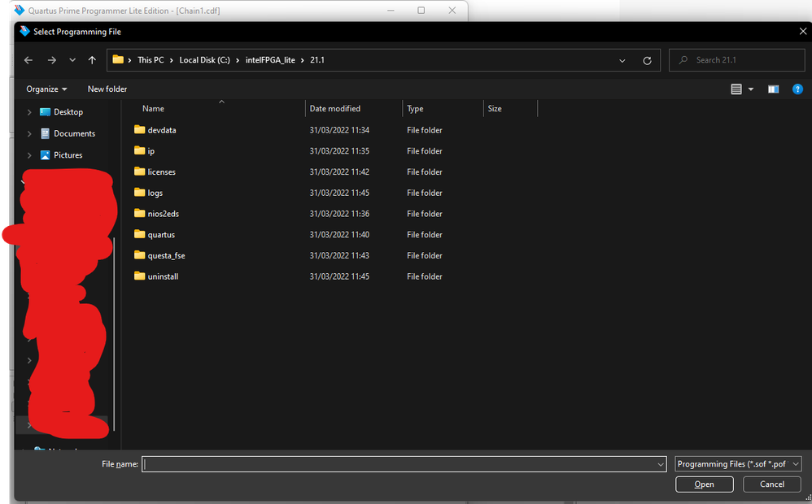Image resolution: width=812 pixels, height=504 pixels.
Task: Select the quartus folder icon
Action: coord(140,235)
